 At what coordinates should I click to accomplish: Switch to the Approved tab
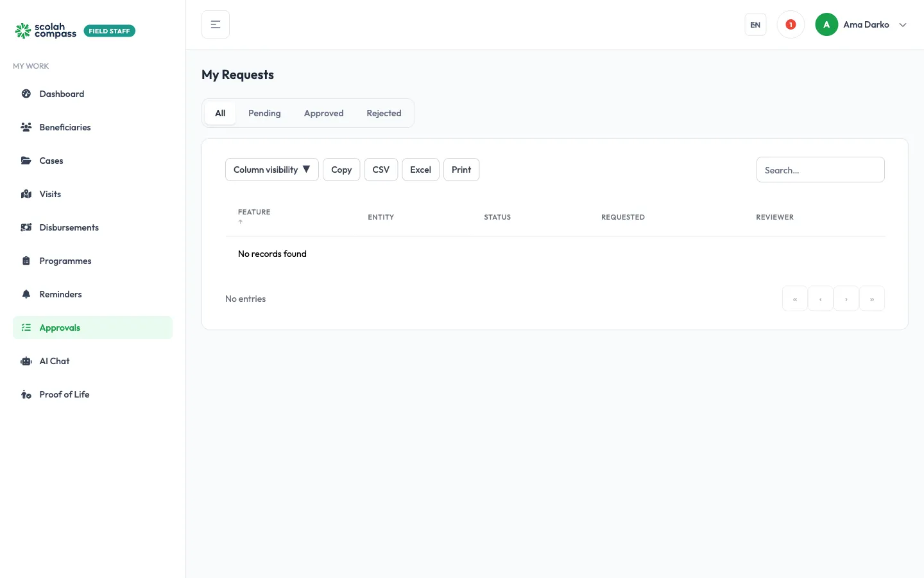(323, 113)
